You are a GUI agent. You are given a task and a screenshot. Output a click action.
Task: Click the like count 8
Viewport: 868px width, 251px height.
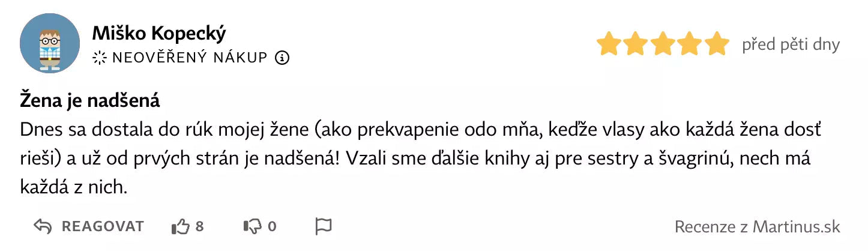click(x=200, y=226)
